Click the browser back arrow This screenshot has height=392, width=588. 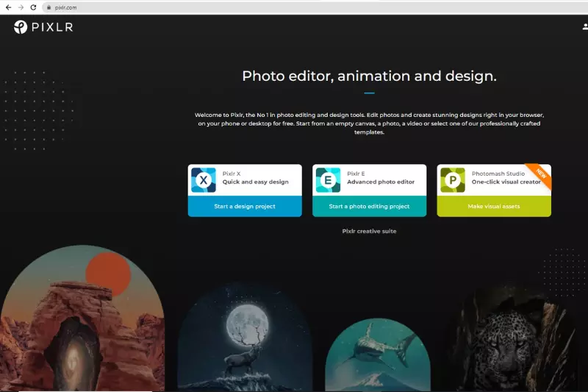(8, 7)
